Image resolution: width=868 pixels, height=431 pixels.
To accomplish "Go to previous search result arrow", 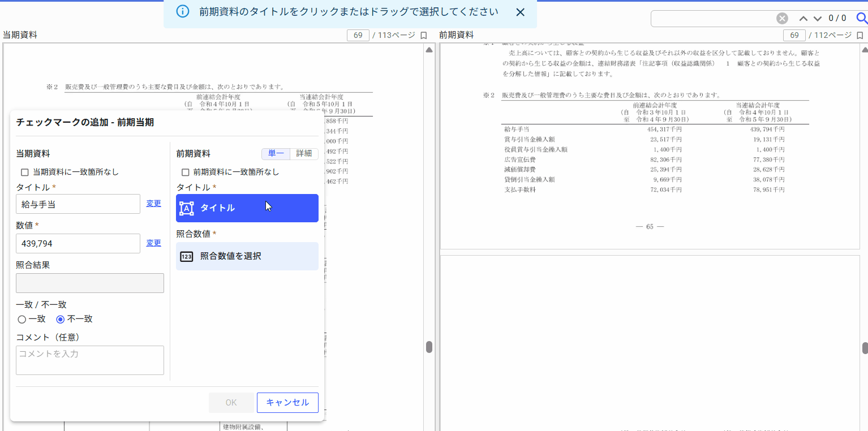I will 803,19.
